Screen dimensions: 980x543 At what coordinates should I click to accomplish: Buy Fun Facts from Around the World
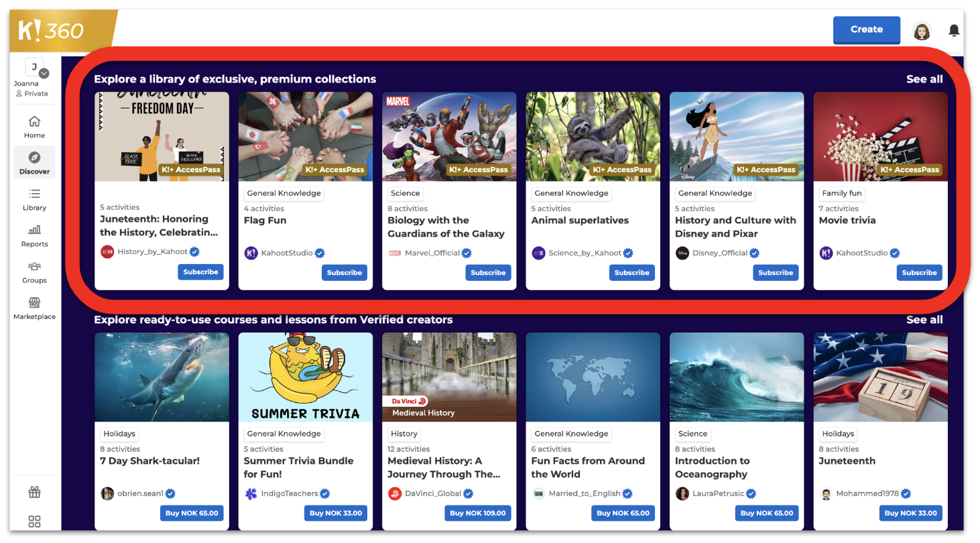click(623, 514)
